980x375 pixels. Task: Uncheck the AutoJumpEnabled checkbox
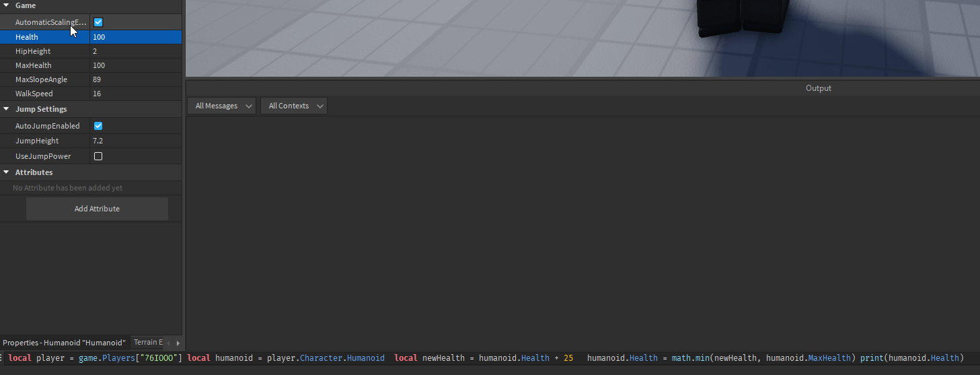[98, 126]
